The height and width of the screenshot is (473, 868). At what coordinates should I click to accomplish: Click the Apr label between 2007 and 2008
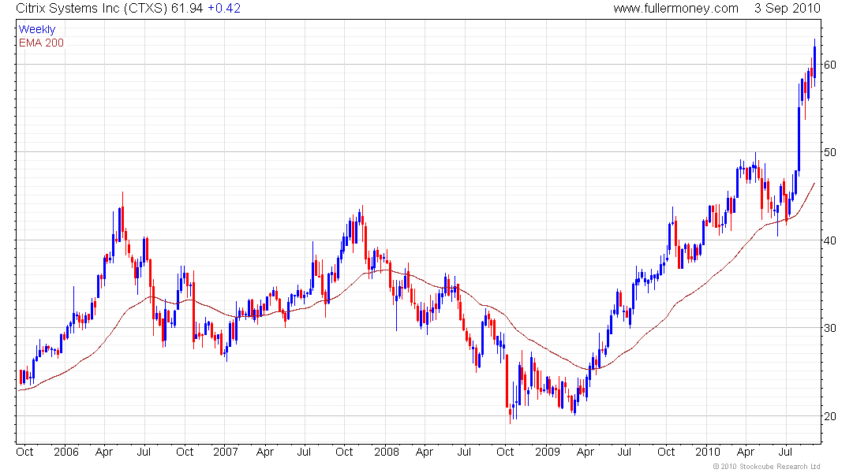(x=265, y=452)
